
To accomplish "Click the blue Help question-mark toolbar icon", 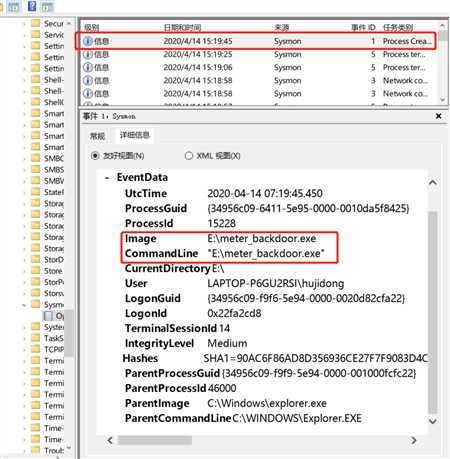I will tap(32, 6).
